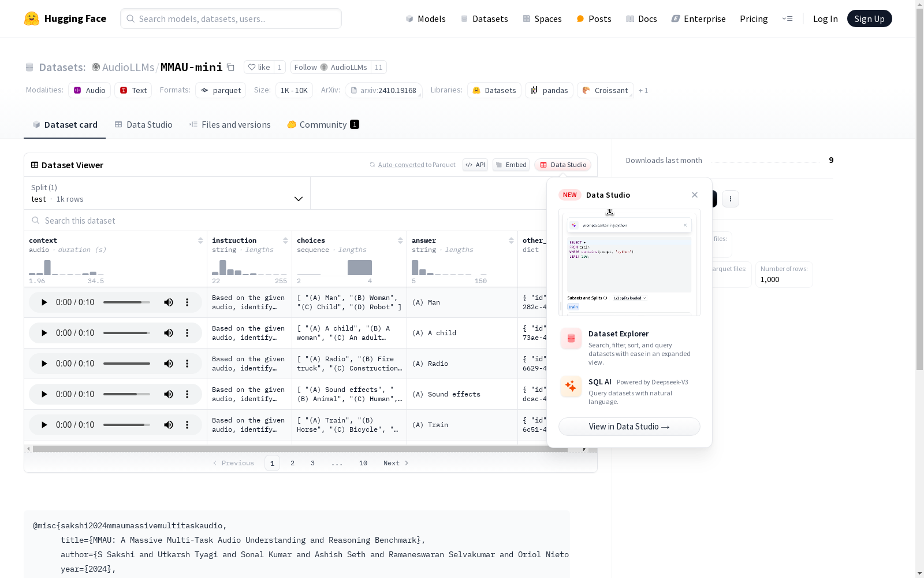
Task: Open the Pricing page
Action: tap(754, 18)
